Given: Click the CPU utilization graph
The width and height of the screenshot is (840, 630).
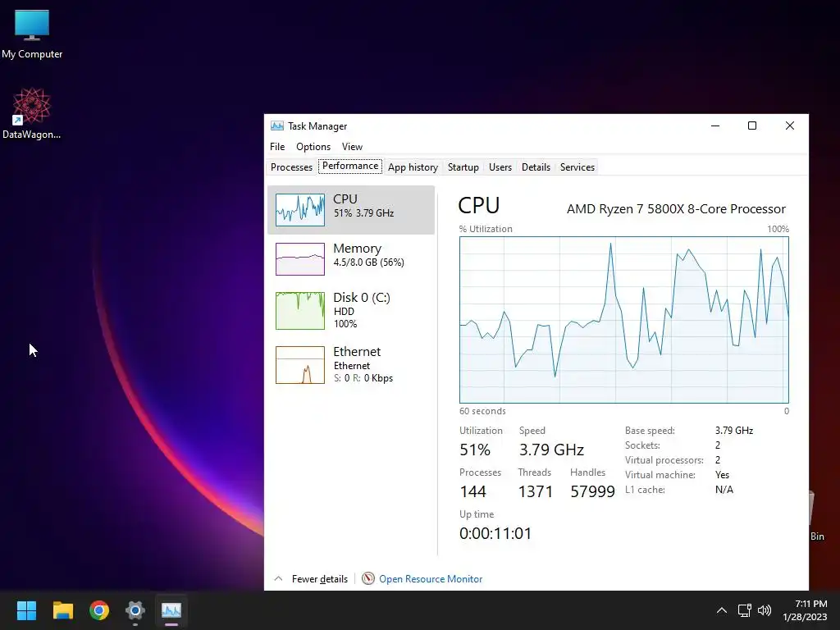Looking at the screenshot, I should pos(624,320).
